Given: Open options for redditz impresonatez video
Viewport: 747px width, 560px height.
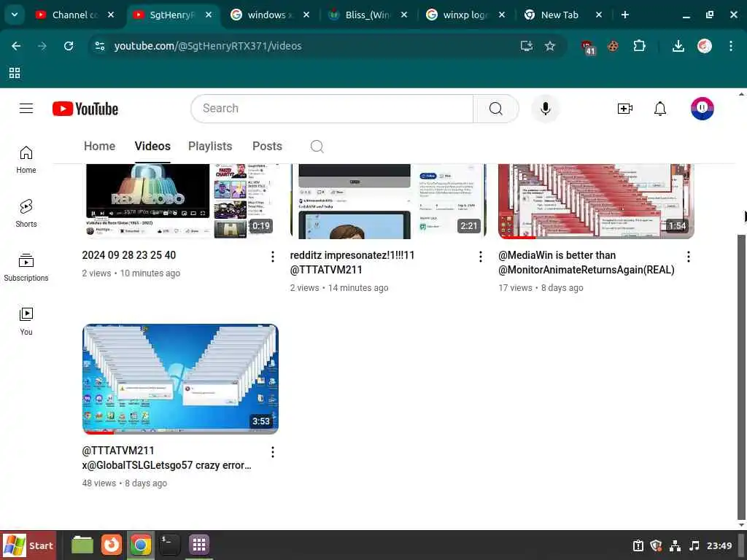Looking at the screenshot, I should 480,257.
